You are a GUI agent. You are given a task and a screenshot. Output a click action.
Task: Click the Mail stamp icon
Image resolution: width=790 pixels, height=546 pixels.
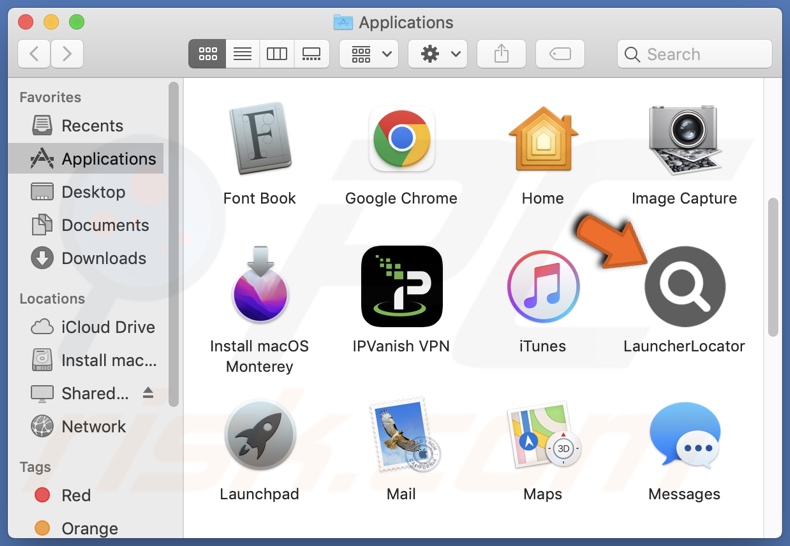(x=403, y=435)
